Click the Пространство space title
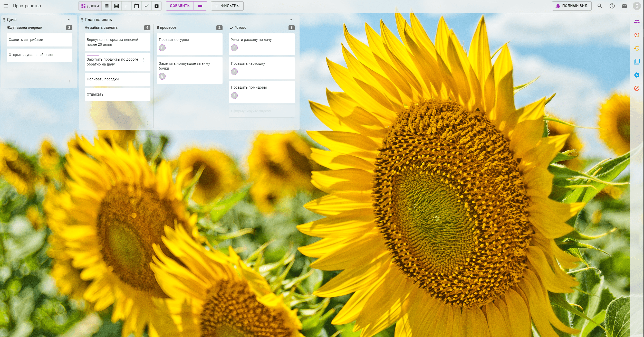The height and width of the screenshot is (337, 644). point(27,6)
